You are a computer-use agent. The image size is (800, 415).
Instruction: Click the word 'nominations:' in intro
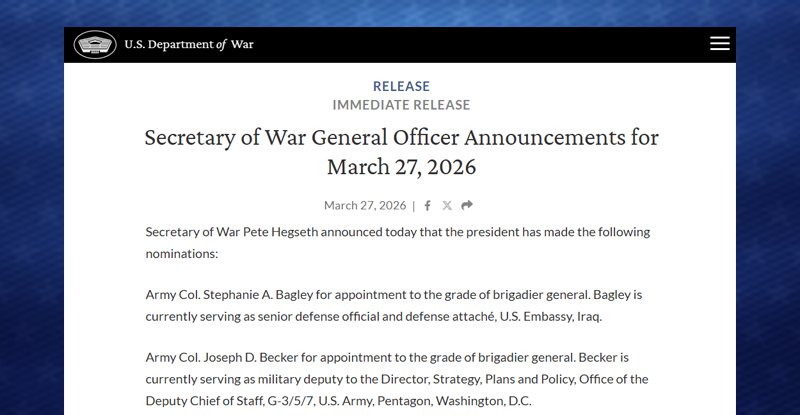point(182,255)
